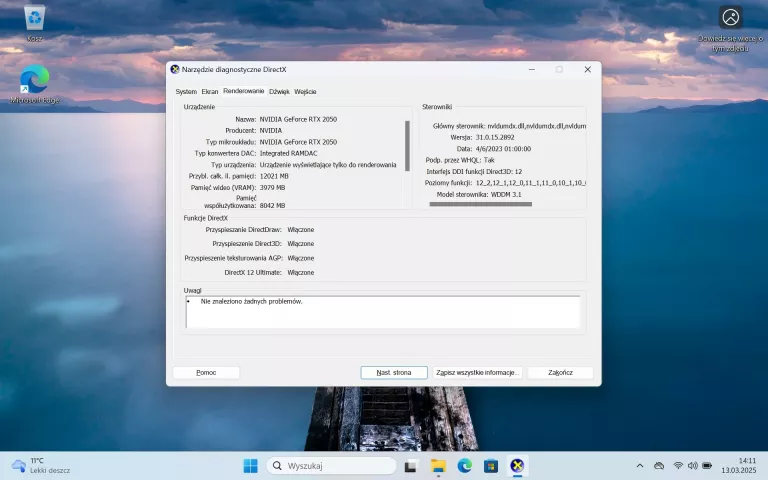Image resolution: width=768 pixels, height=480 pixels.
Task: Open Task View on the taskbar
Action: pos(411,466)
